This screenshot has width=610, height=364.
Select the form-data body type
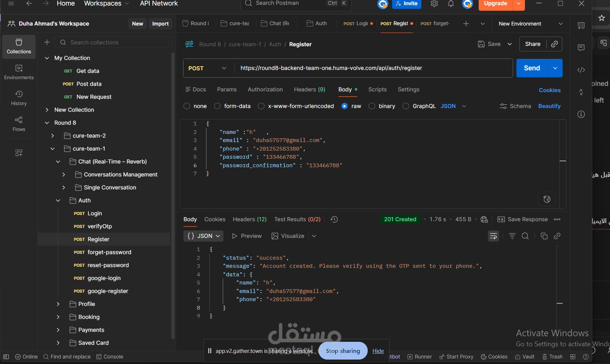(x=232, y=106)
